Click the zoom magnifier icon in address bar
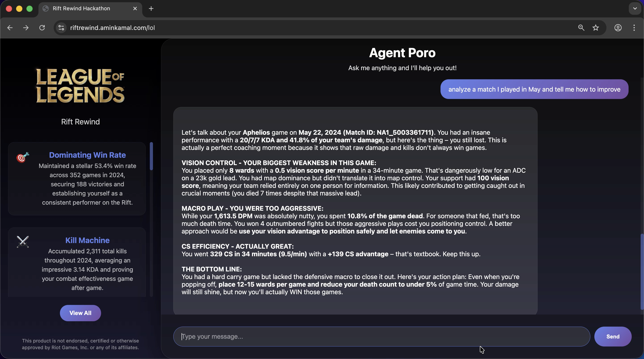This screenshot has width=644, height=359. pyautogui.click(x=581, y=28)
